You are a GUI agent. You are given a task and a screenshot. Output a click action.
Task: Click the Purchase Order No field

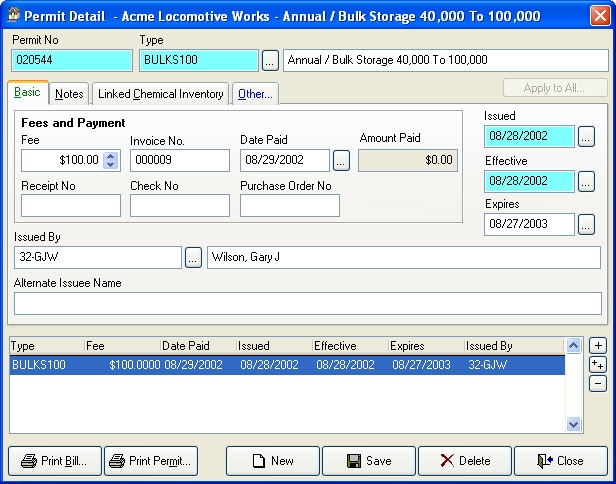tap(290, 205)
